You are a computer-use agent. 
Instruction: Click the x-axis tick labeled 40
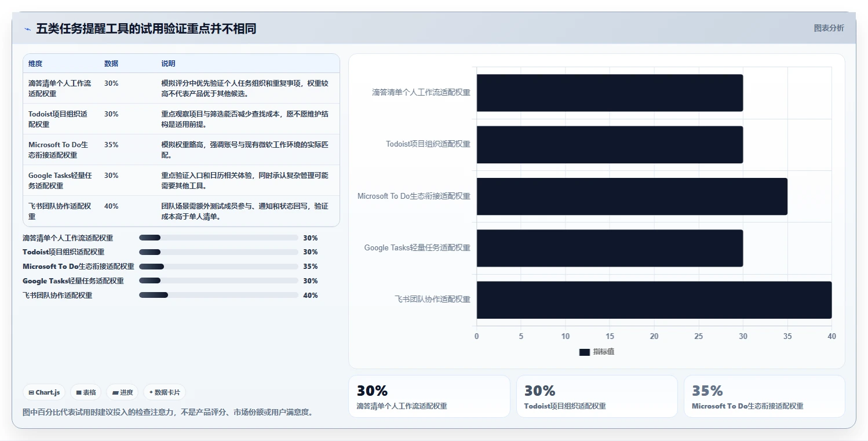pos(831,336)
